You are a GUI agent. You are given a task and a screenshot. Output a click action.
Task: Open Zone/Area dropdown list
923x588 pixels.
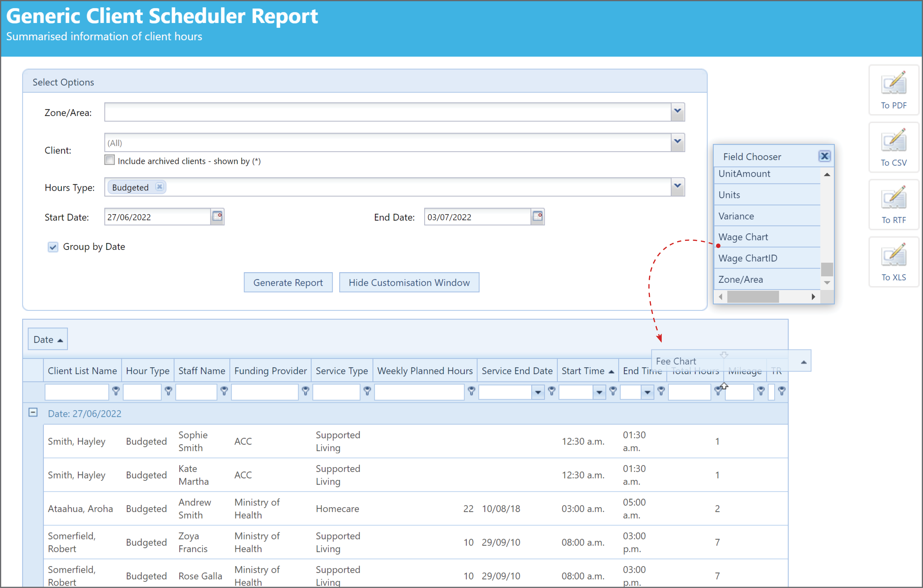678,112
